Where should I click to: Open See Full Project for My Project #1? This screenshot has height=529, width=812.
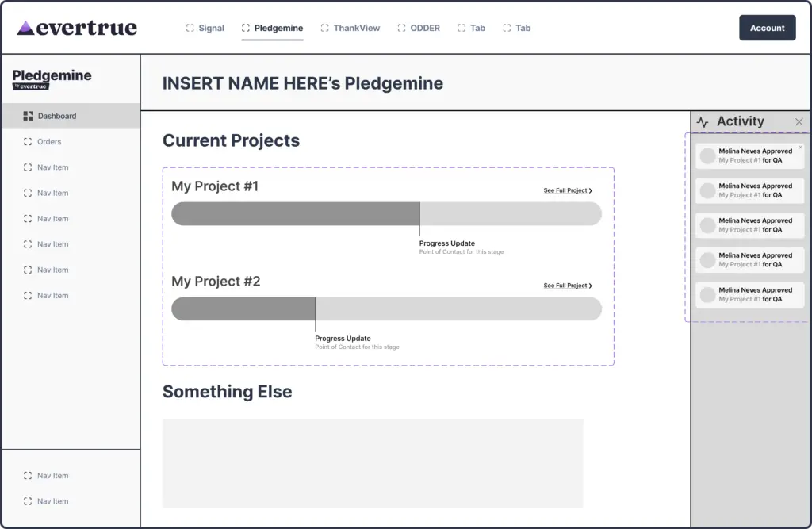click(x=568, y=190)
